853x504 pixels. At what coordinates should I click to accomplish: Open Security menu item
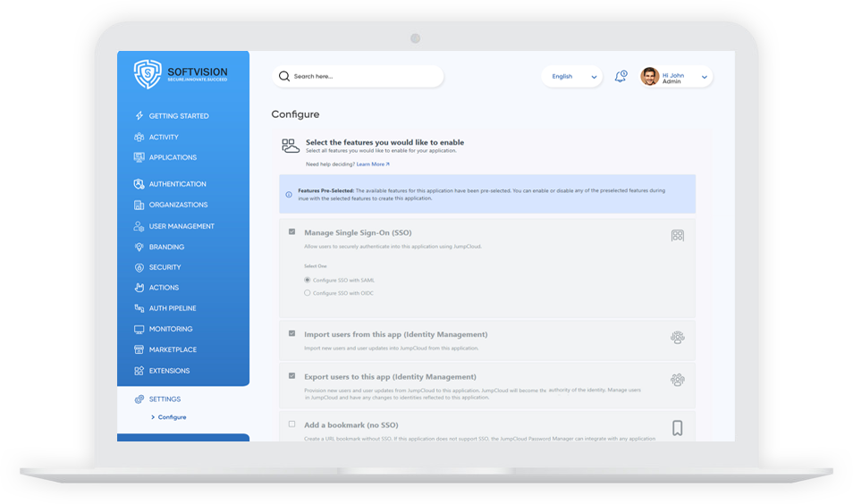click(x=165, y=267)
